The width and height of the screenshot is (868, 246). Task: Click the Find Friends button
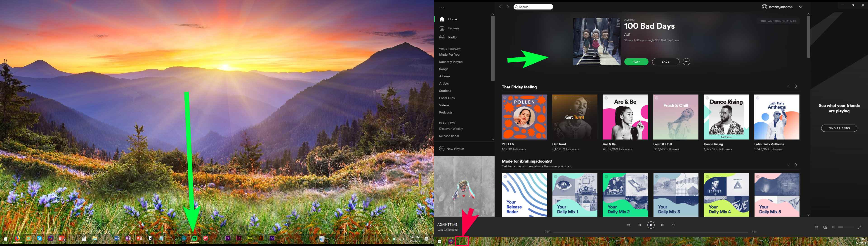point(839,128)
